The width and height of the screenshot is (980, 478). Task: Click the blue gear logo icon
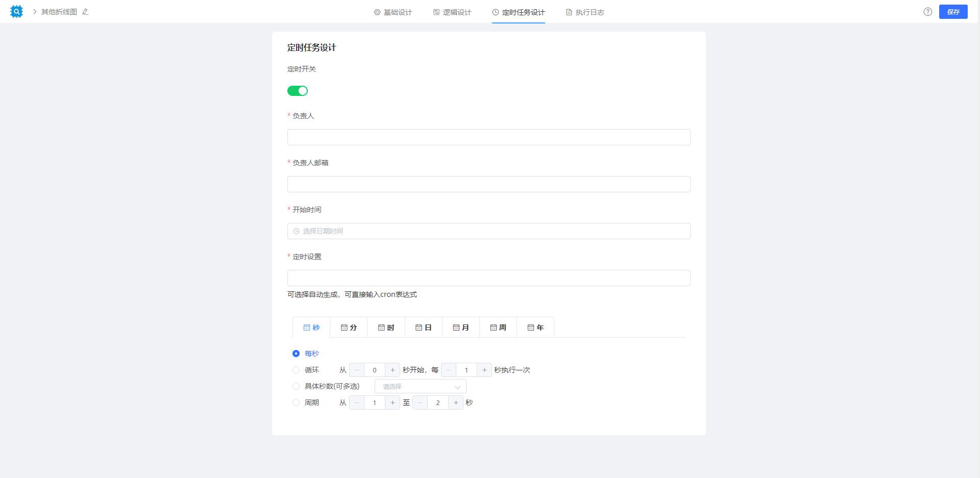pyautogui.click(x=17, y=11)
